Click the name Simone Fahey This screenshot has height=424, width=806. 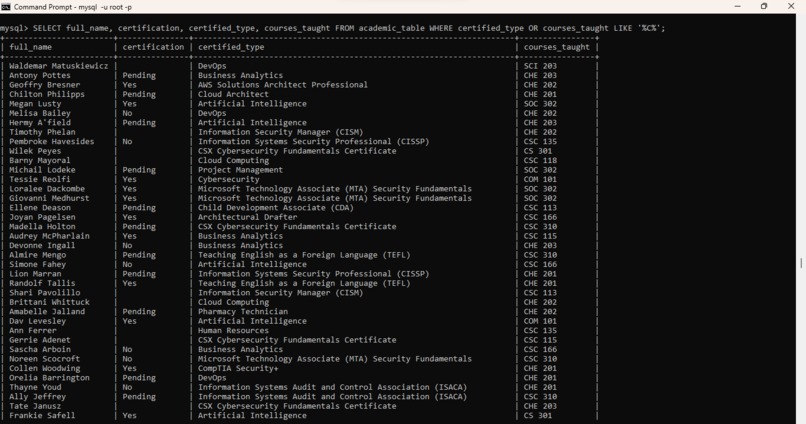pyautogui.click(x=38, y=264)
